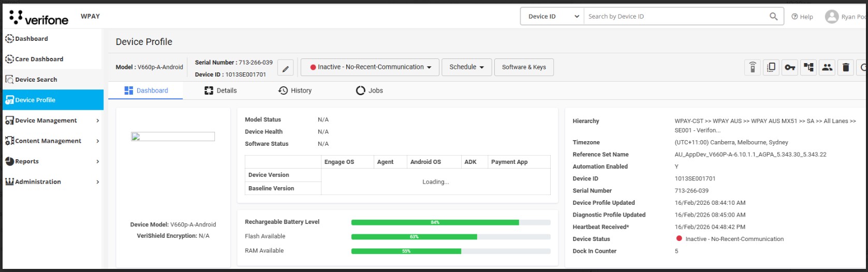Expand Administration sidebar menu

coord(52,182)
